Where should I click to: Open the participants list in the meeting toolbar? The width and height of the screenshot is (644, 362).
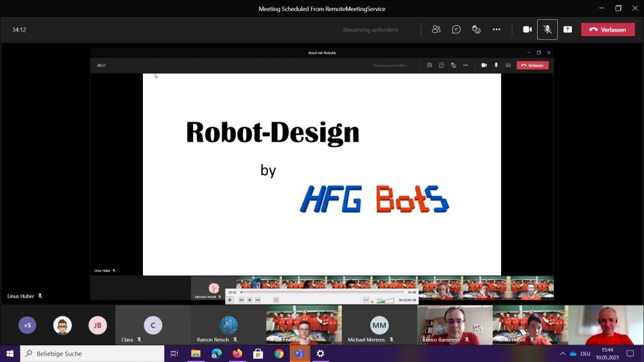(436, 30)
